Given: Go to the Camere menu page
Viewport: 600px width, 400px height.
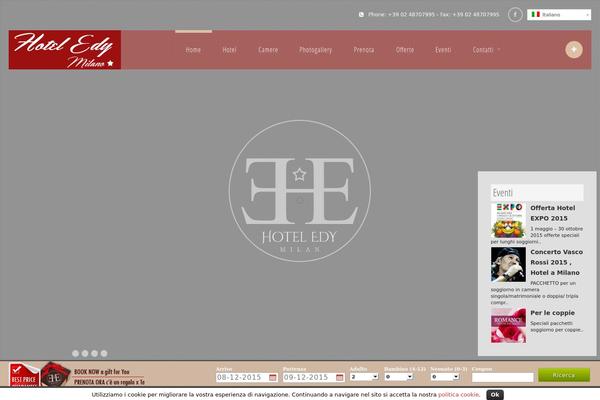Looking at the screenshot, I should pos(268,50).
